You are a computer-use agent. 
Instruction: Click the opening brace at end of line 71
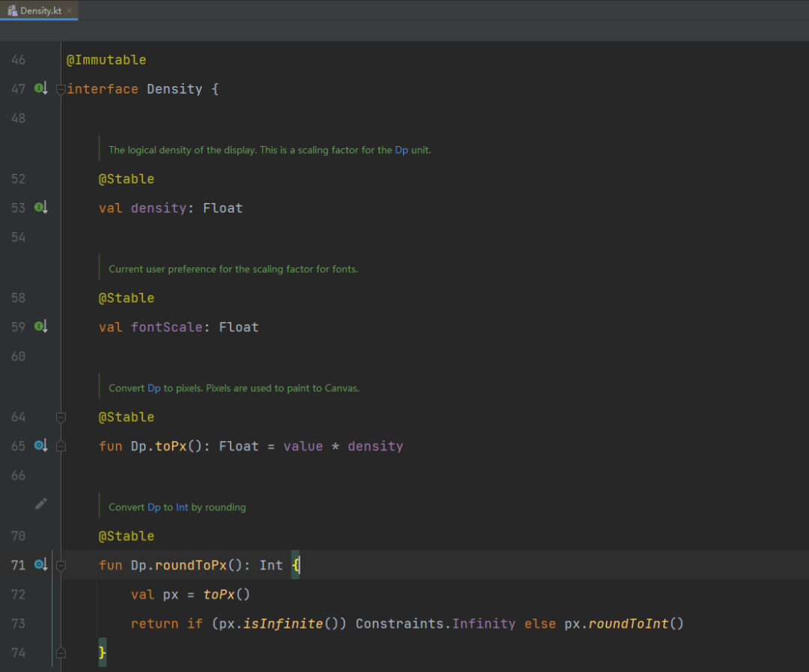point(295,566)
